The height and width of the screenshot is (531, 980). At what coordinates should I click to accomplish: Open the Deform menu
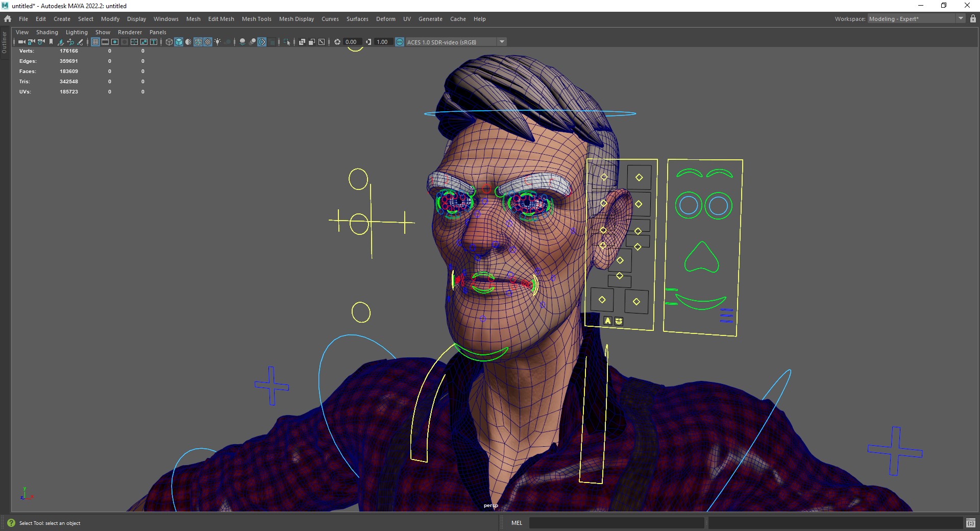click(385, 19)
